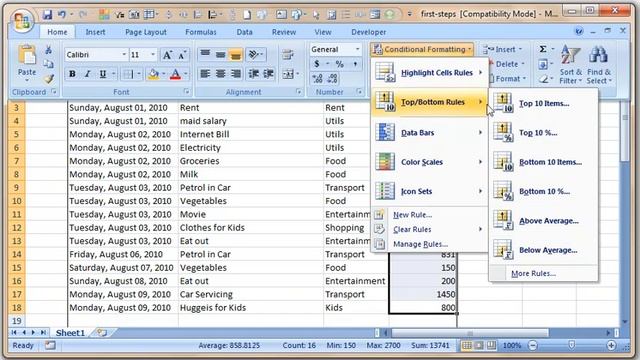Screen dimensions: 640x360
Task: Apply the percent style
Action: [x=340, y=64]
